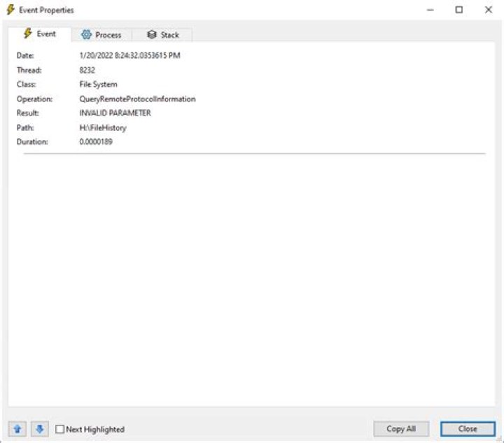The image size is (504, 443).
Task: Click the Date: label
Action: (x=25, y=55)
